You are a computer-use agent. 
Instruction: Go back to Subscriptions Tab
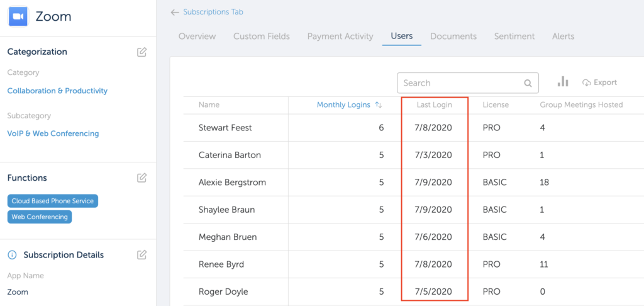point(213,12)
